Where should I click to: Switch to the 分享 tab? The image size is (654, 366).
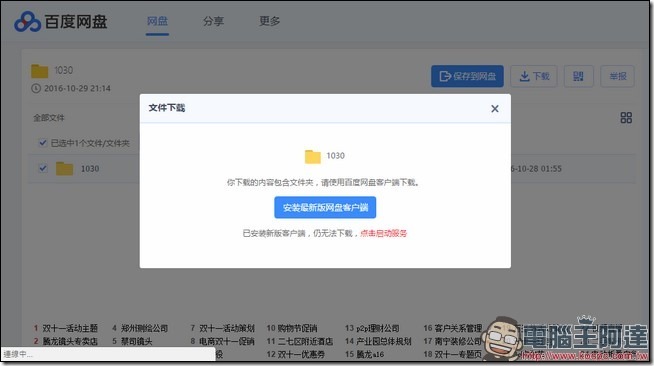tap(214, 21)
